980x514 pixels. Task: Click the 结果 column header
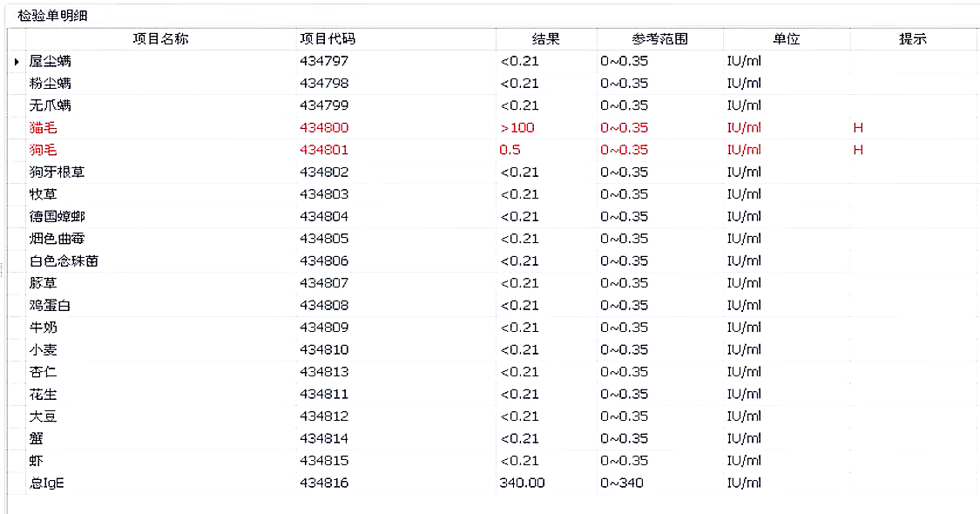coord(545,39)
